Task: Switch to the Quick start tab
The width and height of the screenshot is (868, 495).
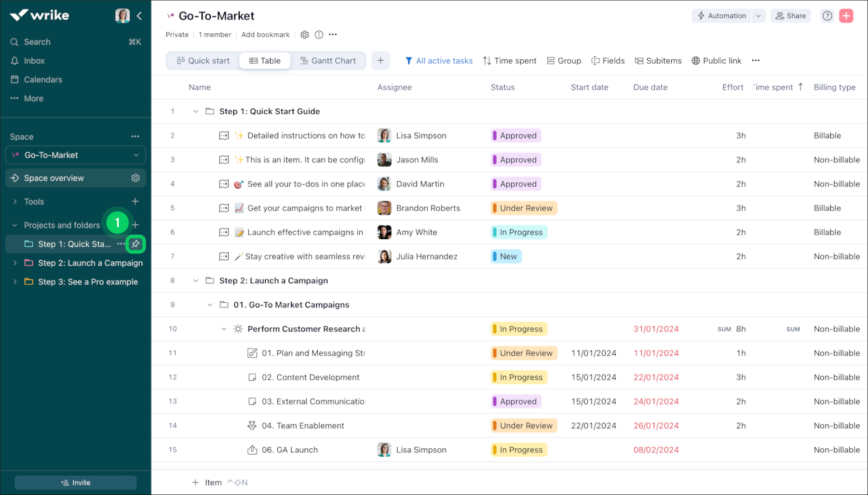Action: [x=203, y=61]
